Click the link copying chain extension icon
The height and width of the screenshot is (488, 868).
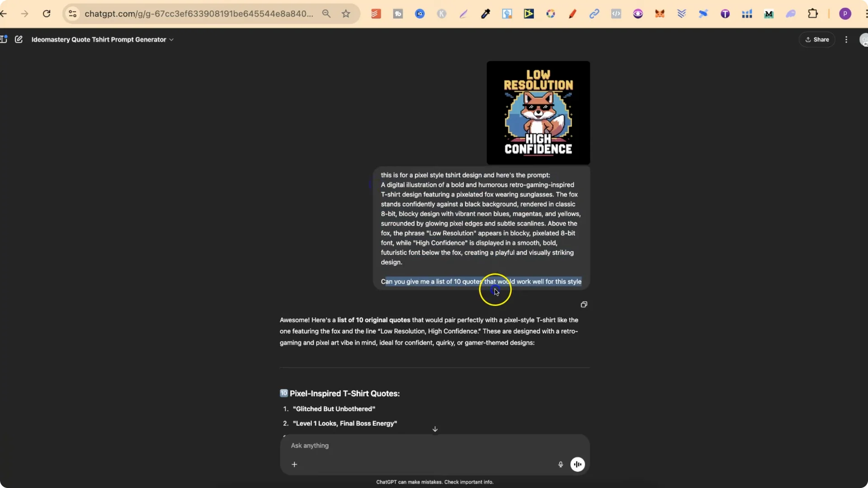(x=594, y=14)
